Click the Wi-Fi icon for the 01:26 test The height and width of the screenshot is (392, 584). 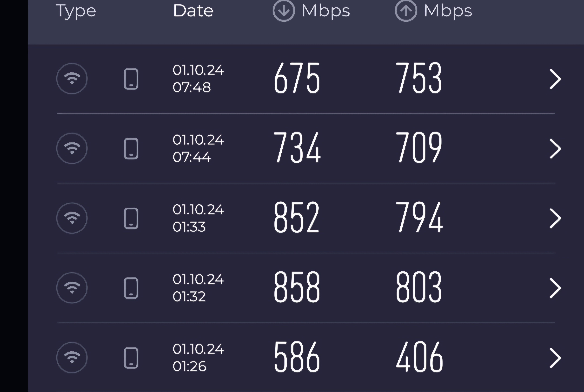[x=72, y=358]
